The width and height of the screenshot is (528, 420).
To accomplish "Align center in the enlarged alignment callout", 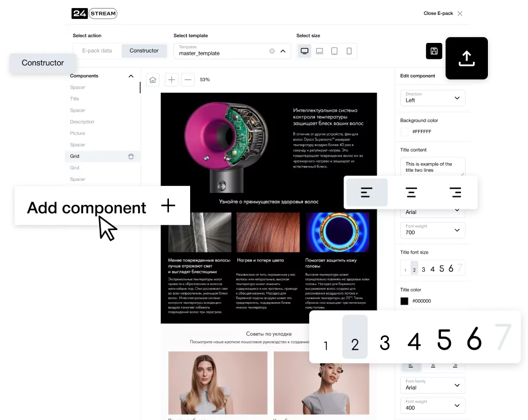I will click(411, 192).
